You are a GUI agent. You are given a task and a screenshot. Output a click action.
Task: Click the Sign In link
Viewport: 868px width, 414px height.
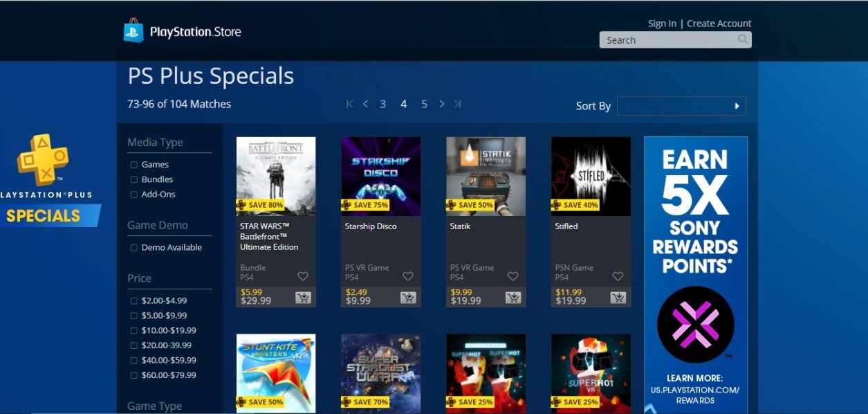coord(662,24)
